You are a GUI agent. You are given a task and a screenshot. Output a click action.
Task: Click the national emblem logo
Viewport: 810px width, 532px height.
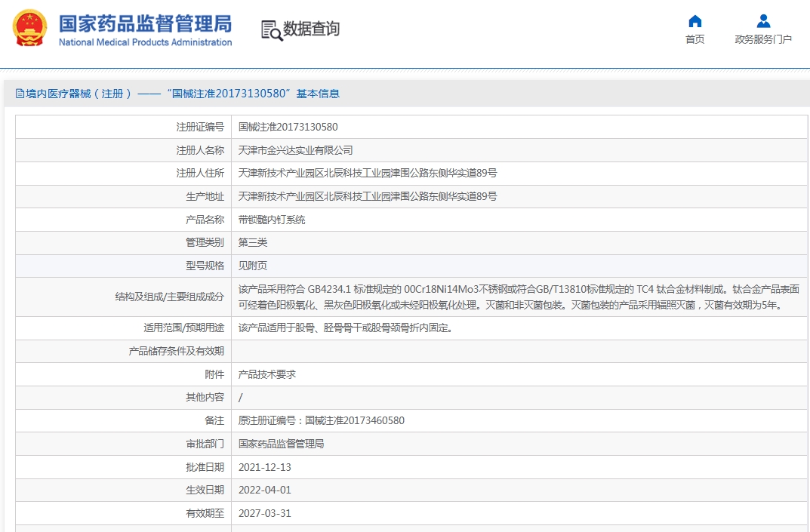click(30, 29)
